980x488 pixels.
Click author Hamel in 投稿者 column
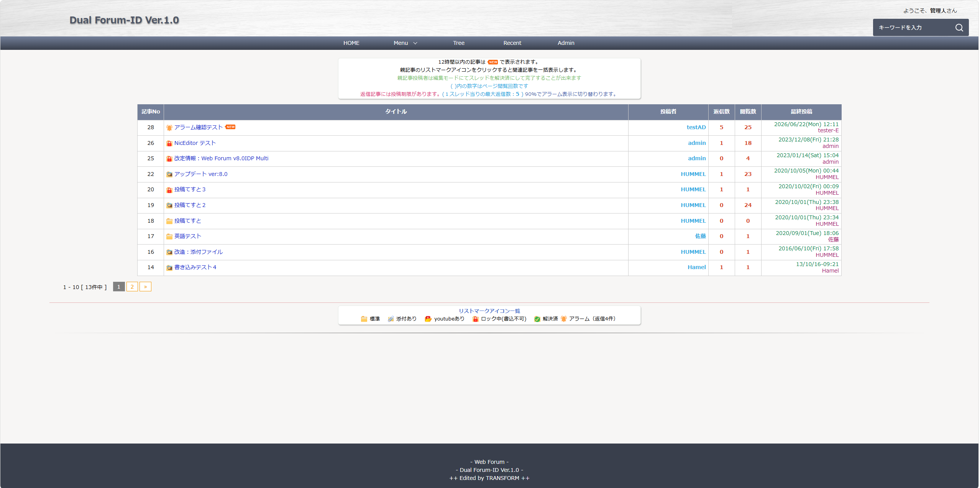tap(696, 267)
